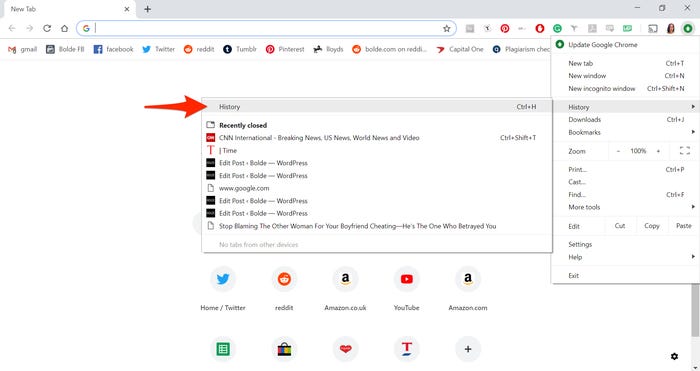The image size is (700, 371).
Task: Open the Pinterest extension icon
Action: coord(504,28)
